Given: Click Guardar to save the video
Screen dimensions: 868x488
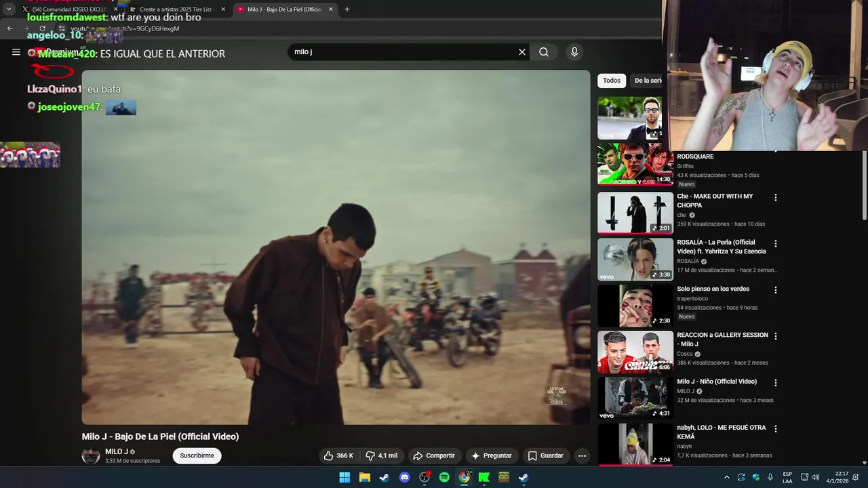Looking at the screenshot, I should tap(546, 455).
